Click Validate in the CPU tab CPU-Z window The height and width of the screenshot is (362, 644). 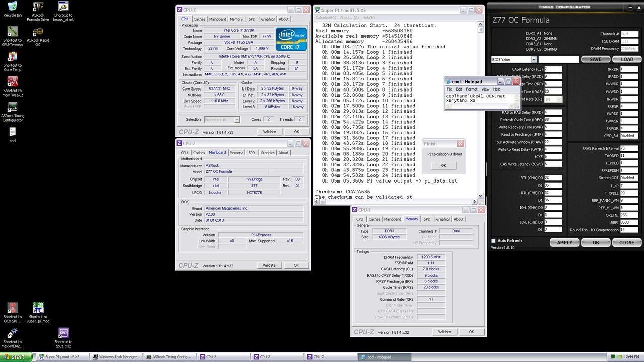coord(269,132)
